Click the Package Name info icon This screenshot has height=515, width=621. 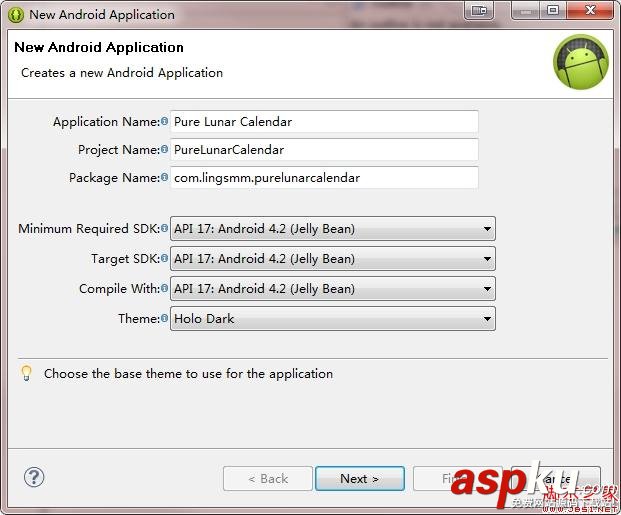click(x=164, y=177)
